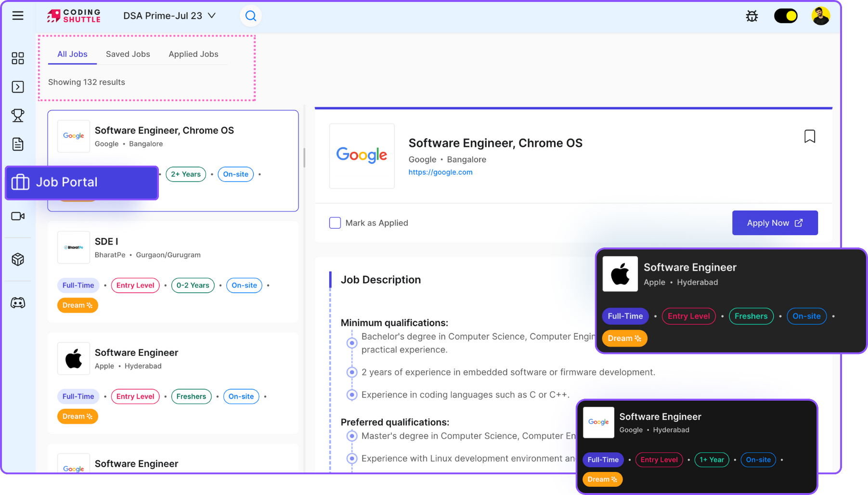The height and width of the screenshot is (495, 868).
Task: Check the Mark as Applied checkbox
Action: coord(335,222)
